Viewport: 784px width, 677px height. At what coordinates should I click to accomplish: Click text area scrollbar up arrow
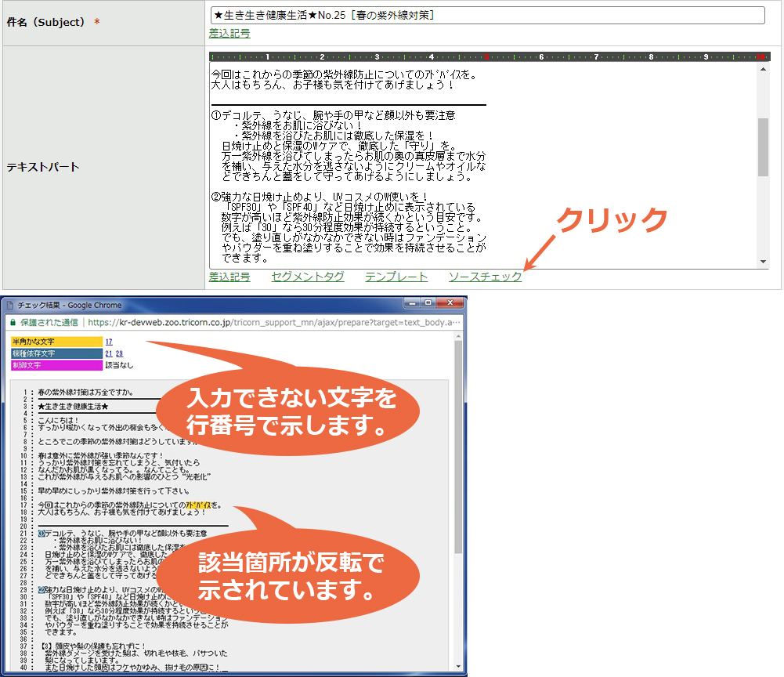pos(763,70)
